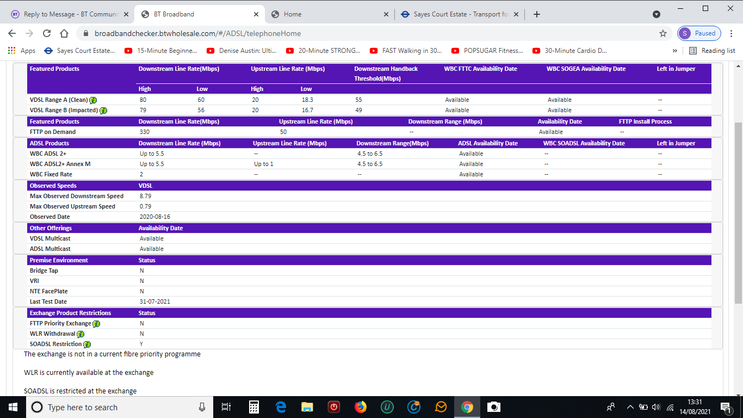Select the Last Test Date value 31-07-2021

tap(154, 301)
